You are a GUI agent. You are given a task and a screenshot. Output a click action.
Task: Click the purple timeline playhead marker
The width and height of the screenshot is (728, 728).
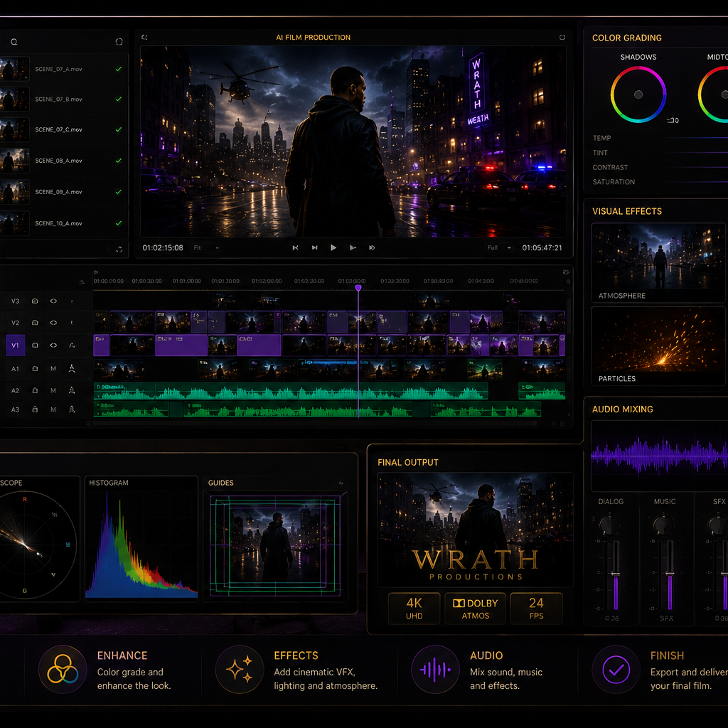pyautogui.click(x=358, y=288)
